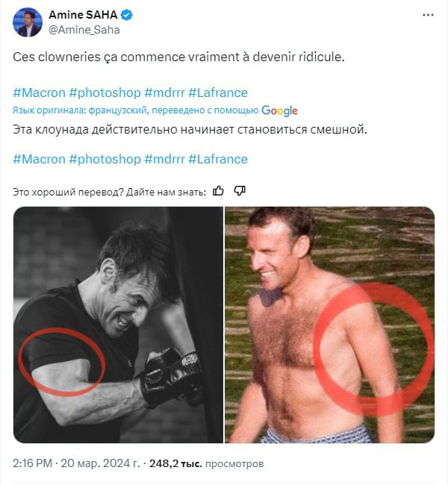Image resolution: width=448 pixels, height=485 pixels.
Task: Enlarge the black-and-white boxing photo
Action: coord(118,325)
